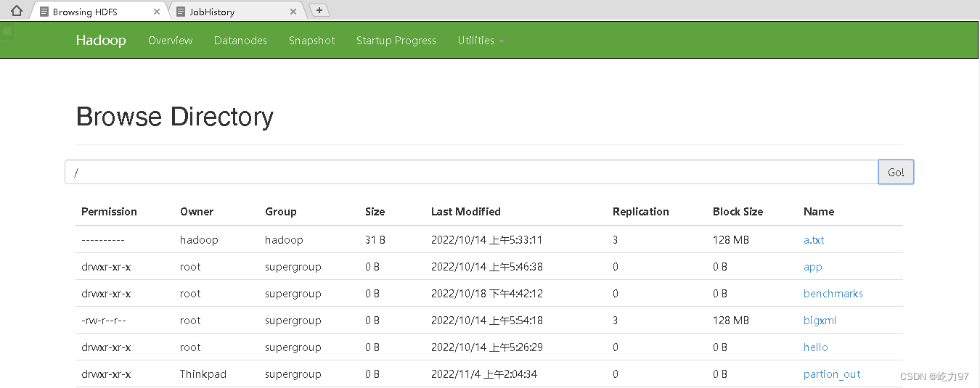
Task: Open the hello directory link
Action: [x=816, y=347]
